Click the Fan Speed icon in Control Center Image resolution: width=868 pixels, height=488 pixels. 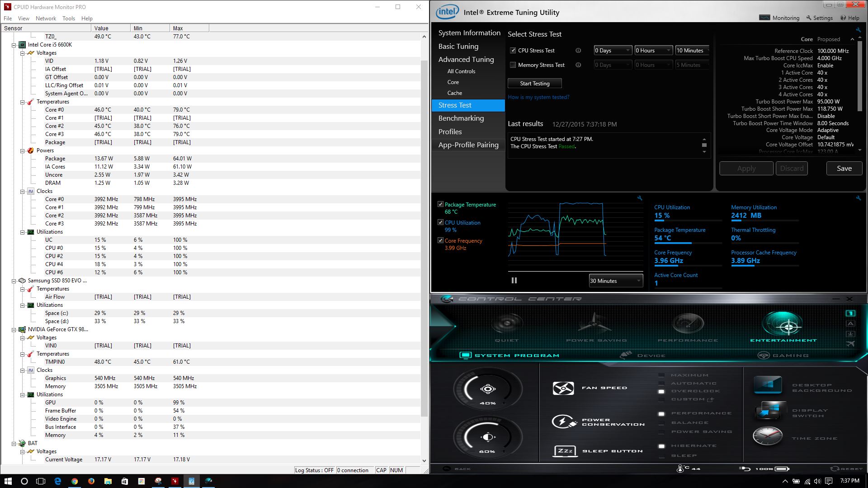point(563,388)
